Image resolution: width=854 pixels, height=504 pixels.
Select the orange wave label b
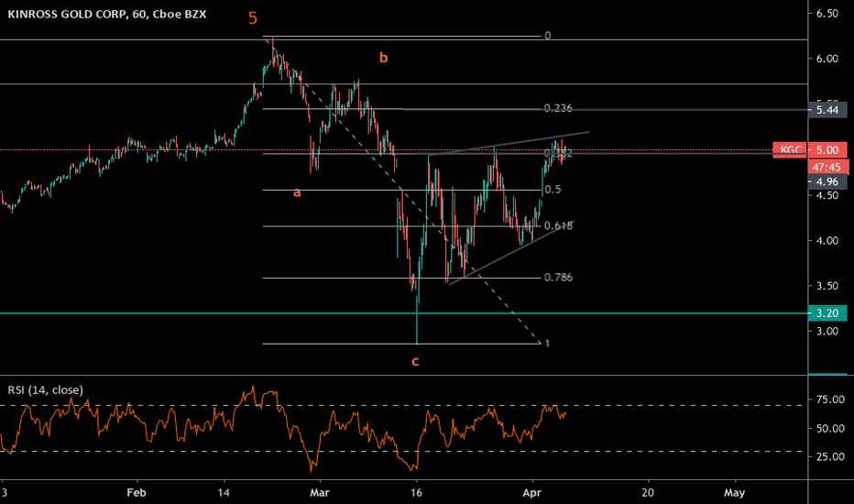pyautogui.click(x=383, y=57)
